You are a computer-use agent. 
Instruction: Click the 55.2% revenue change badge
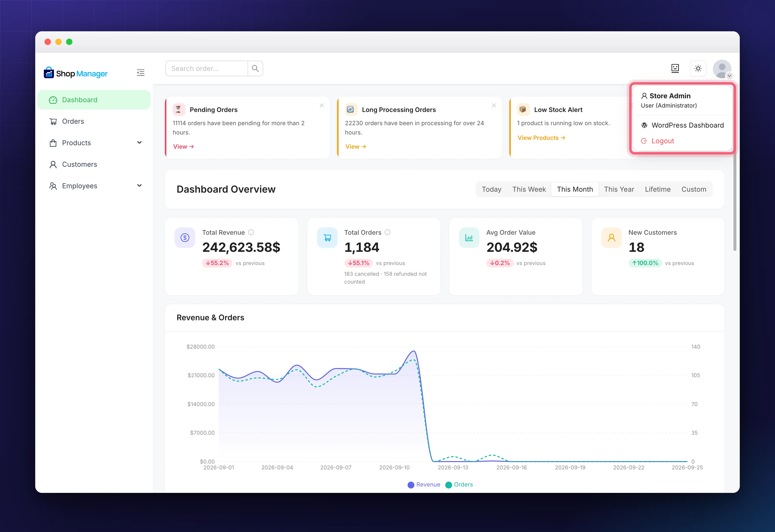point(217,263)
